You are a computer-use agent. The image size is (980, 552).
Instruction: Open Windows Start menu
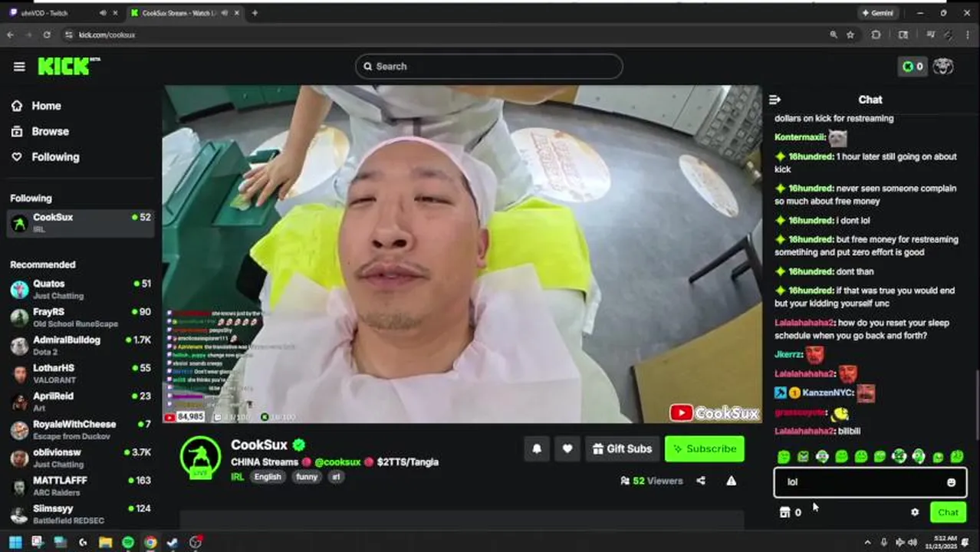[15, 542]
